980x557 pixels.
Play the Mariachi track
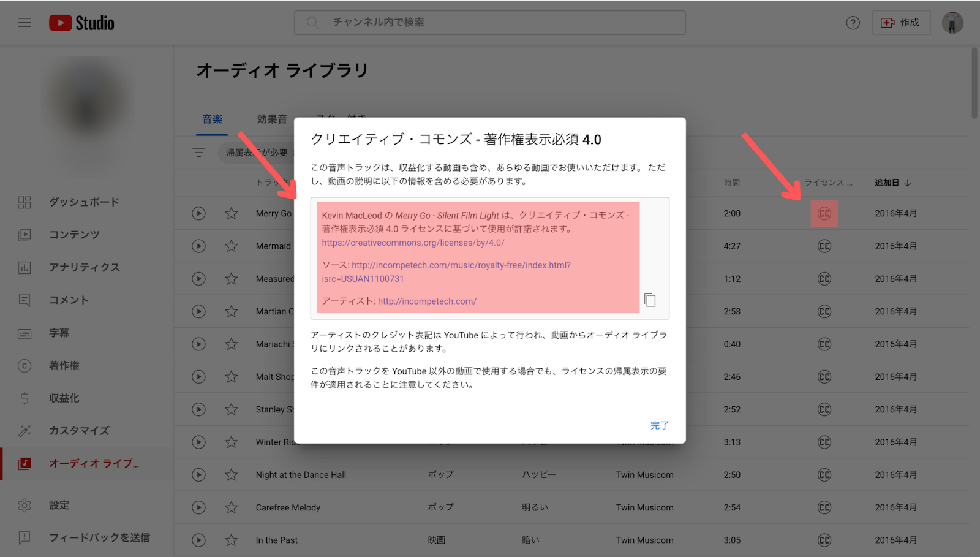click(x=198, y=344)
